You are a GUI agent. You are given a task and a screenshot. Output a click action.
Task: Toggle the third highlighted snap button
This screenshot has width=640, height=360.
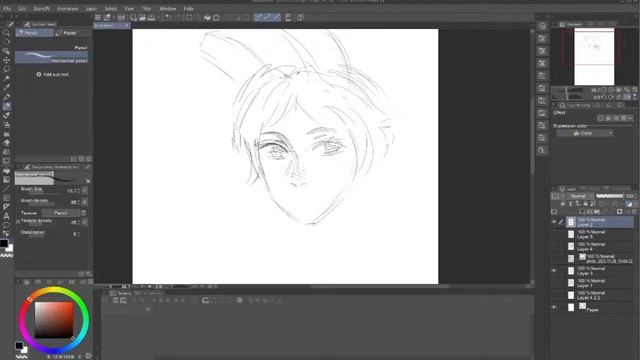click(x=276, y=17)
